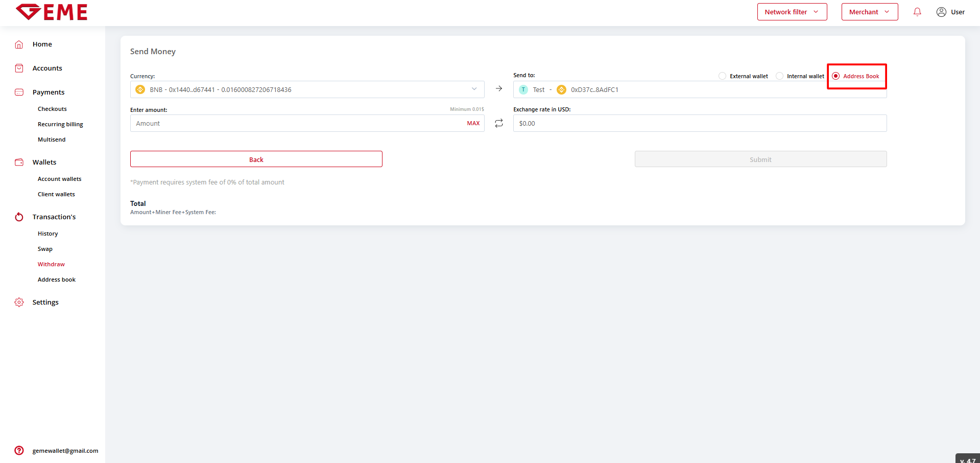
Task: Open History under Transaction's
Action: (48, 234)
